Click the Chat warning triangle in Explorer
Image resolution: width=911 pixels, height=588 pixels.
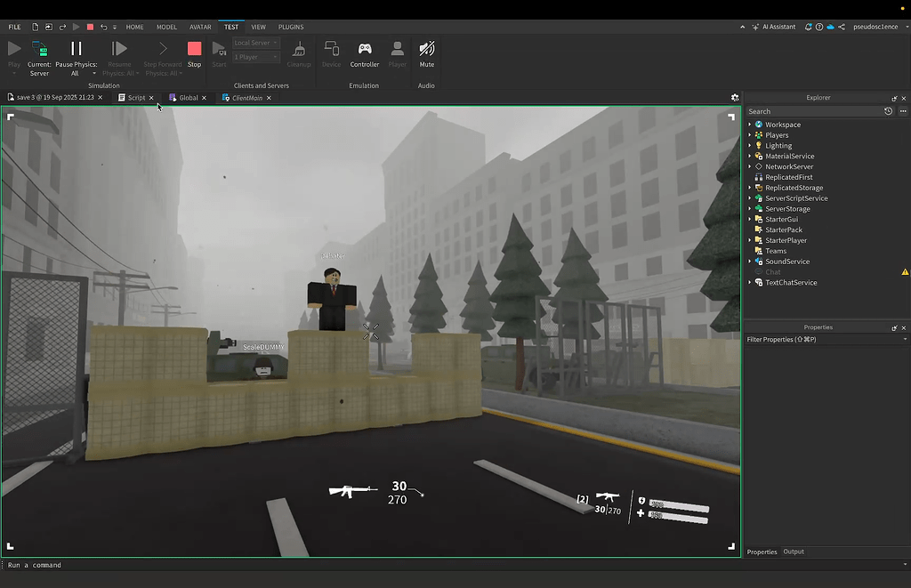[x=905, y=272]
